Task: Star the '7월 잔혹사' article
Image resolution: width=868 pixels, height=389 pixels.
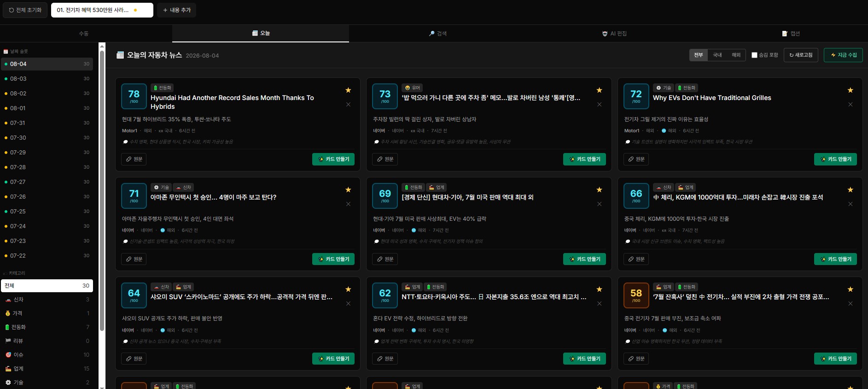Action: tap(851, 289)
